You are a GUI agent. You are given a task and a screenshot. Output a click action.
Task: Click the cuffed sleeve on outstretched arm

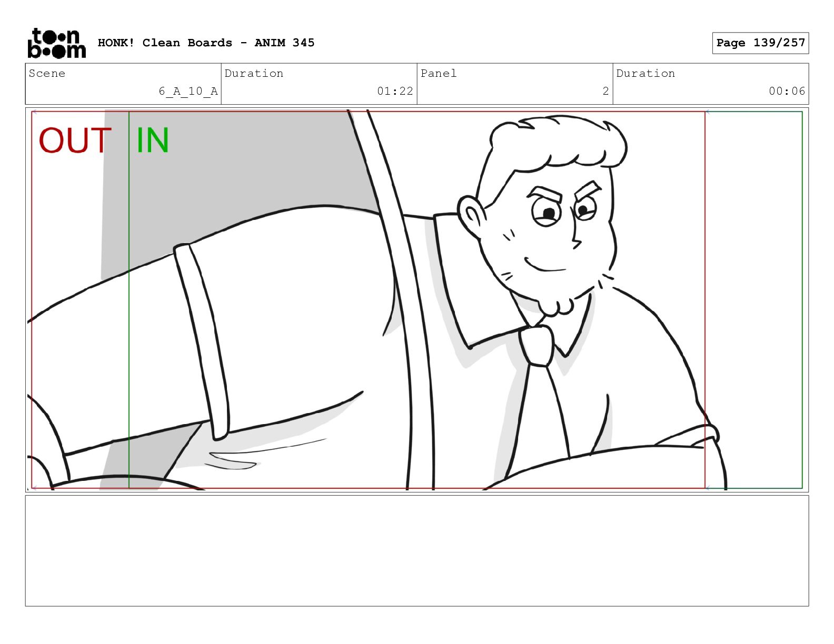(x=202, y=342)
